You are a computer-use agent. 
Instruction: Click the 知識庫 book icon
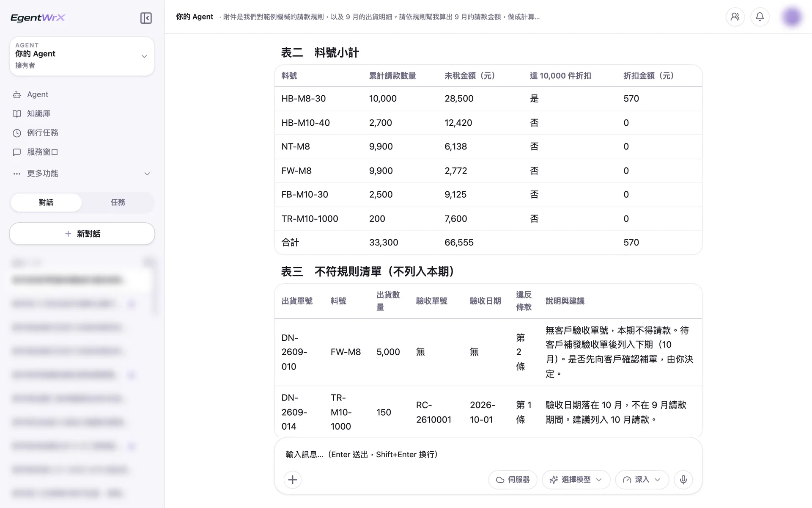pyautogui.click(x=17, y=114)
